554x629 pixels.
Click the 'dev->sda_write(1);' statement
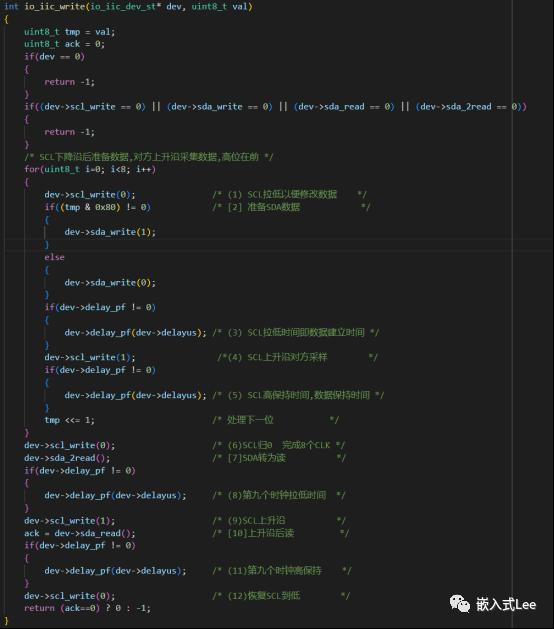[x=110, y=232]
